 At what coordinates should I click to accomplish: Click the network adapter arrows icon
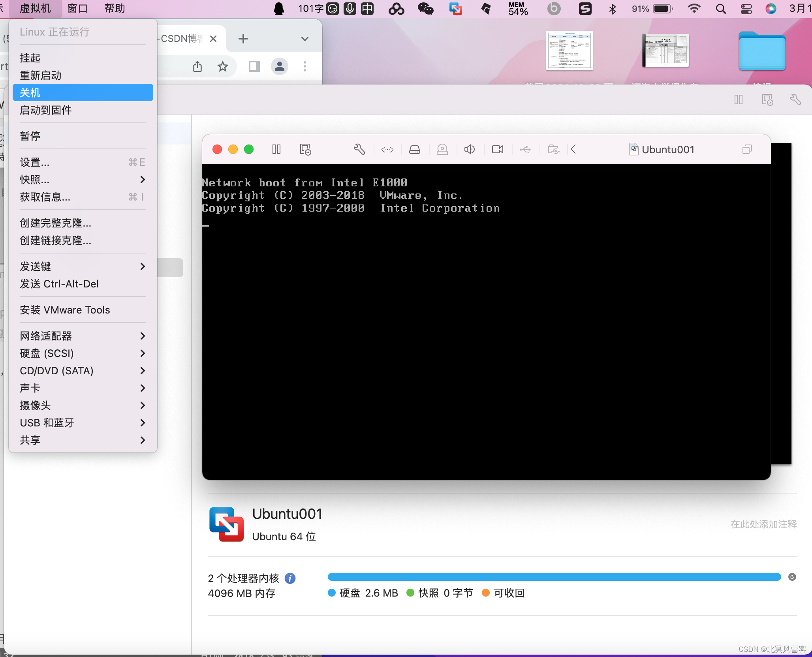tap(387, 149)
